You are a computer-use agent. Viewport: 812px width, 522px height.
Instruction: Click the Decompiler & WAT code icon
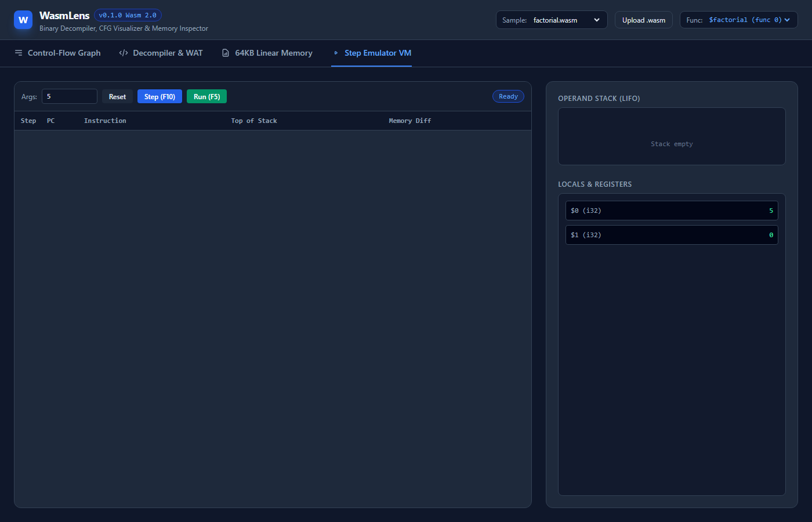[124, 53]
